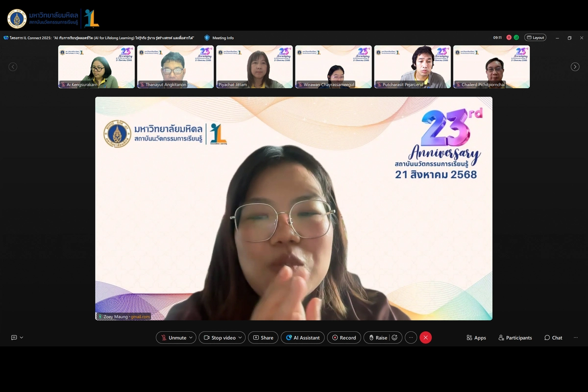Open the AI Assistant panel
The image size is (588, 392).
(302, 338)
